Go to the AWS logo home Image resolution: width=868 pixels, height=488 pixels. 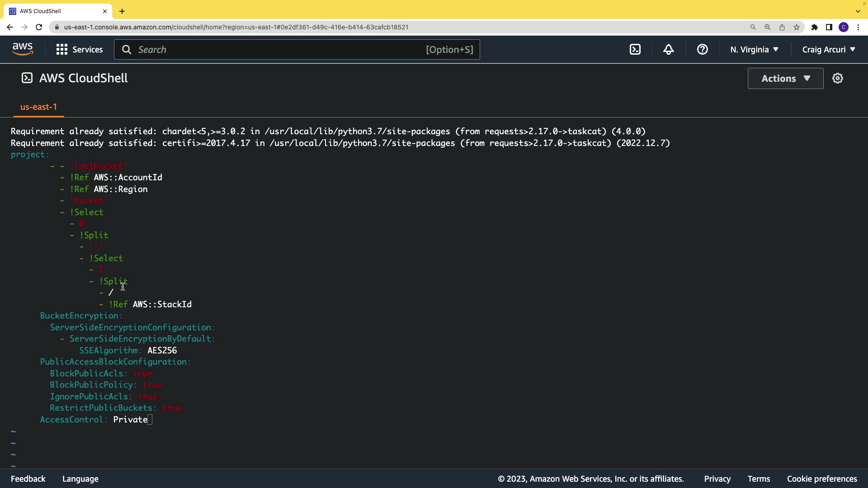[x=23, y=49]
